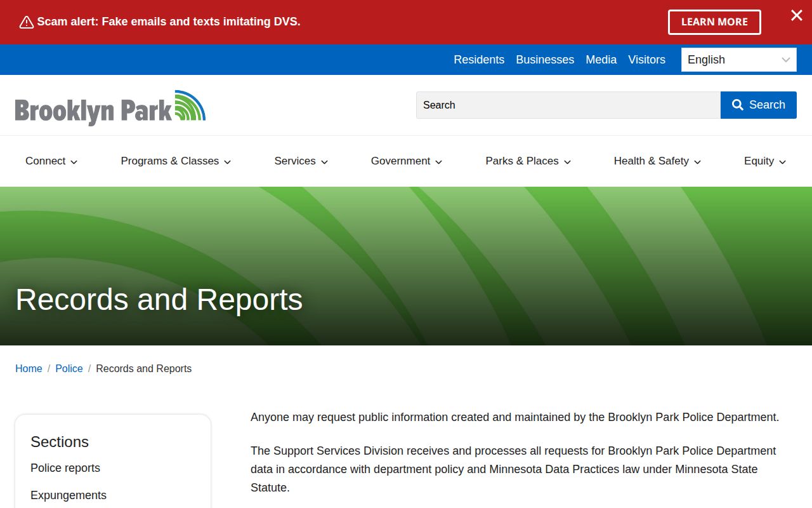Go to the Businesses page
This screenshot has width=812, height=508.
coord(545,60)
